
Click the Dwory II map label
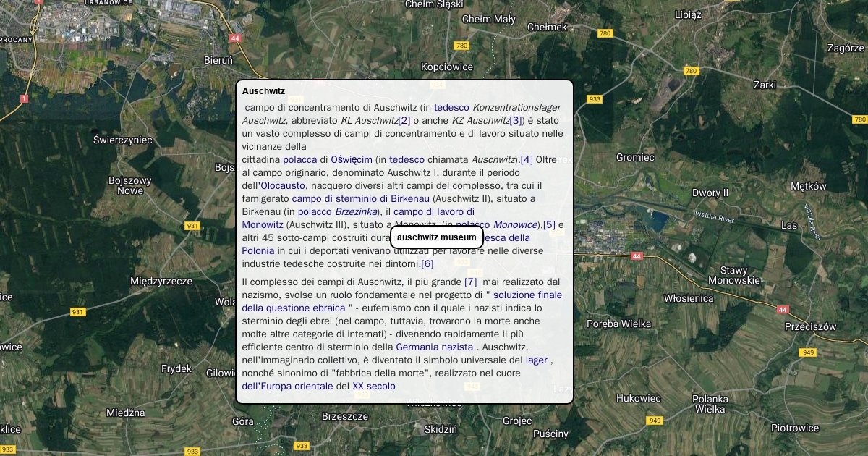(x=710, y=193)
